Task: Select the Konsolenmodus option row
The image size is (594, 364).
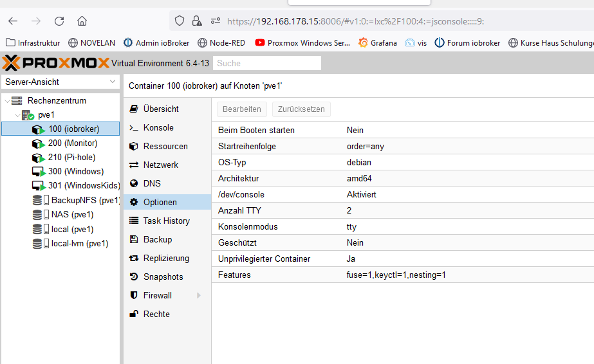Action: point(403,226)
